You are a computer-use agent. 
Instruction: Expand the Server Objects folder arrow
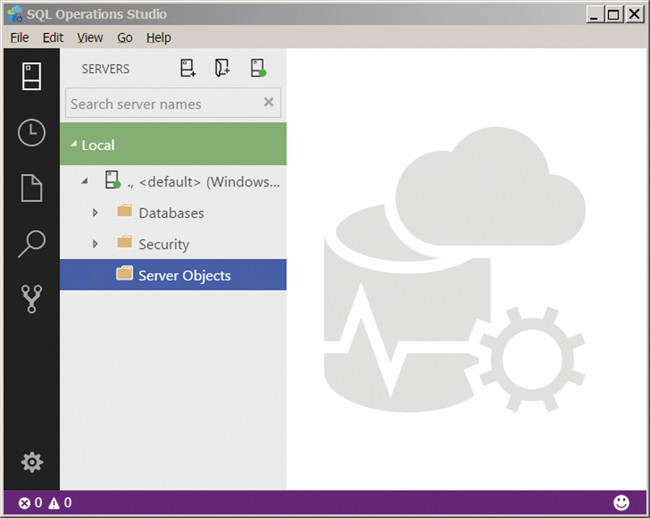95,275
